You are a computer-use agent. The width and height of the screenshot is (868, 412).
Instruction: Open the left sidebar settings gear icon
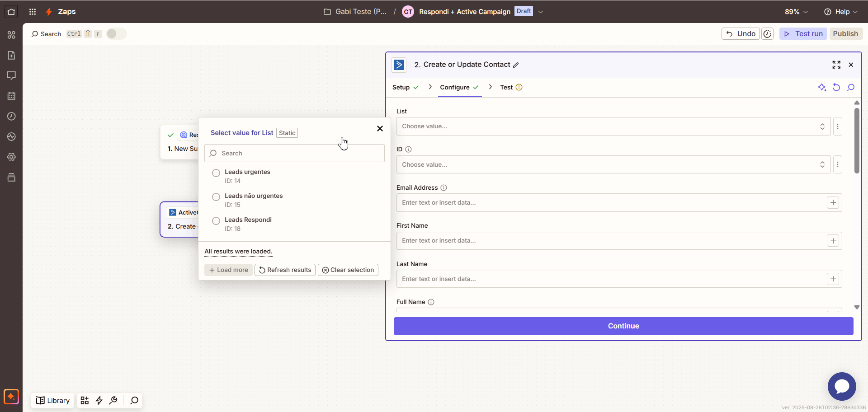coord(11,157)
